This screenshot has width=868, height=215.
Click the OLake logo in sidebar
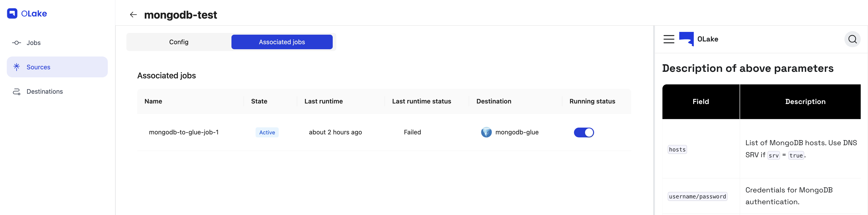point(27,14)
